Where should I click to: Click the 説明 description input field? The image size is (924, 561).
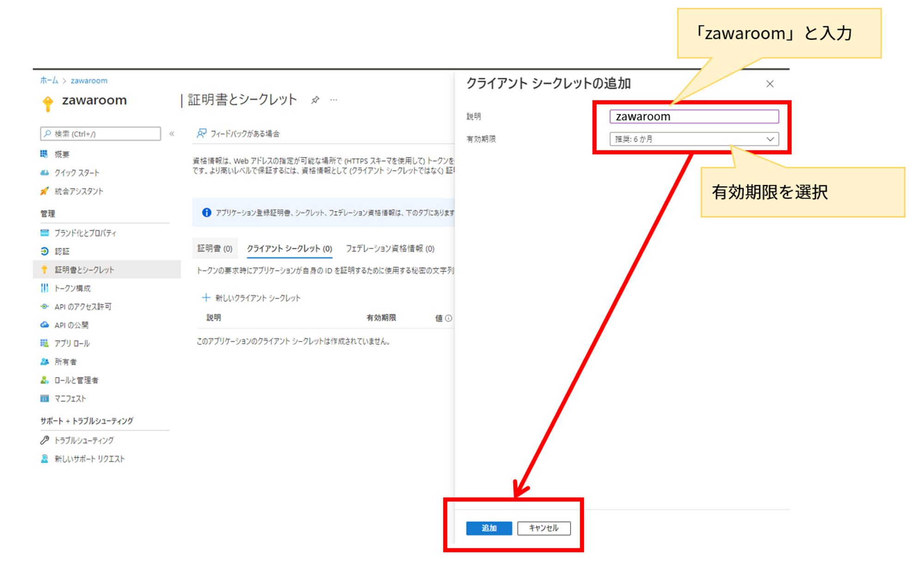pos(694,116)
